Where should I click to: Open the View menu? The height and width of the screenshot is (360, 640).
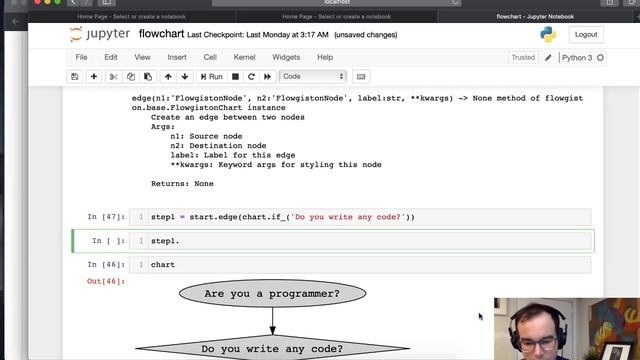(x=142, y=57)
